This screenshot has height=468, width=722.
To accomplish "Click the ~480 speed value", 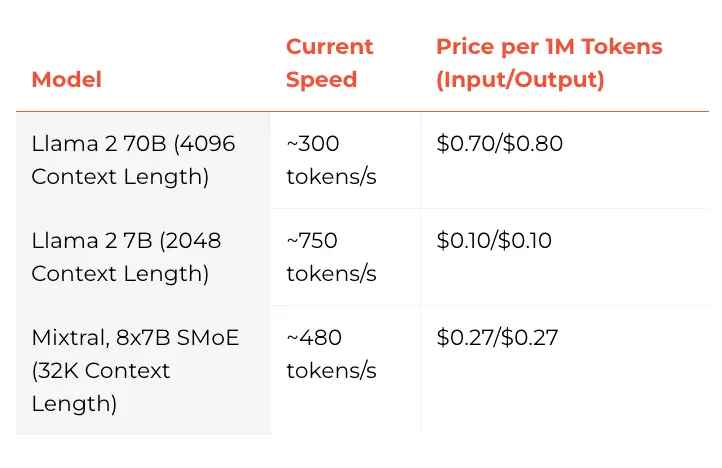I will click(x=315, y=338).
